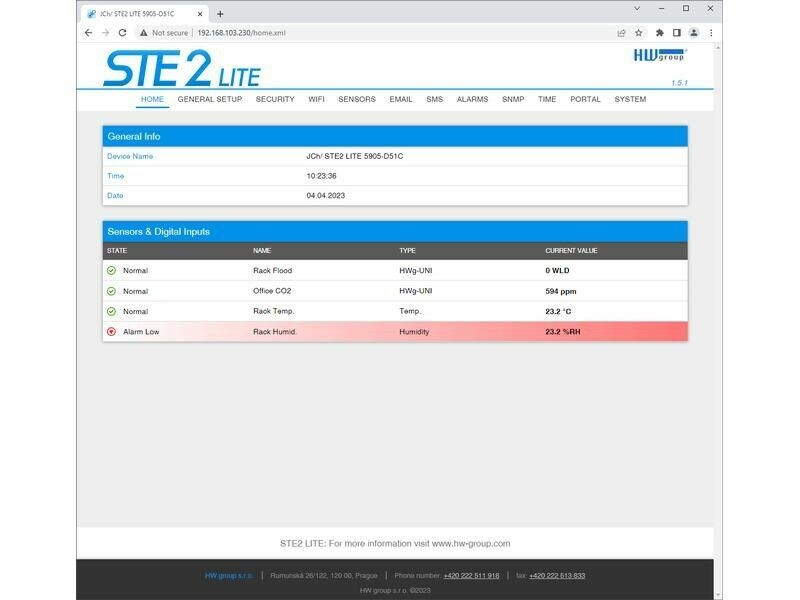Open the HW group s.r.o. footer link

(x=229, y=575)
